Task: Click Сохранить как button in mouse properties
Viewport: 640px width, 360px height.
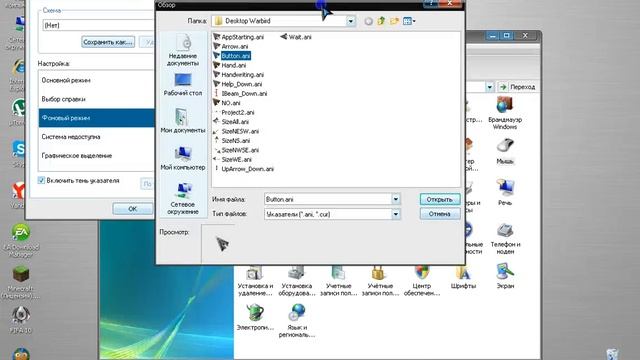Action: (x=108, y=42)
